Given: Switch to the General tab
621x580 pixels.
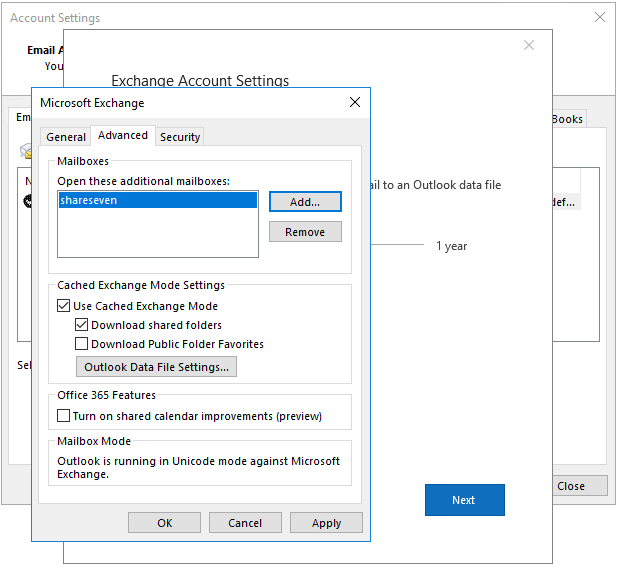Looking at the screenshot, I should 66,137.
